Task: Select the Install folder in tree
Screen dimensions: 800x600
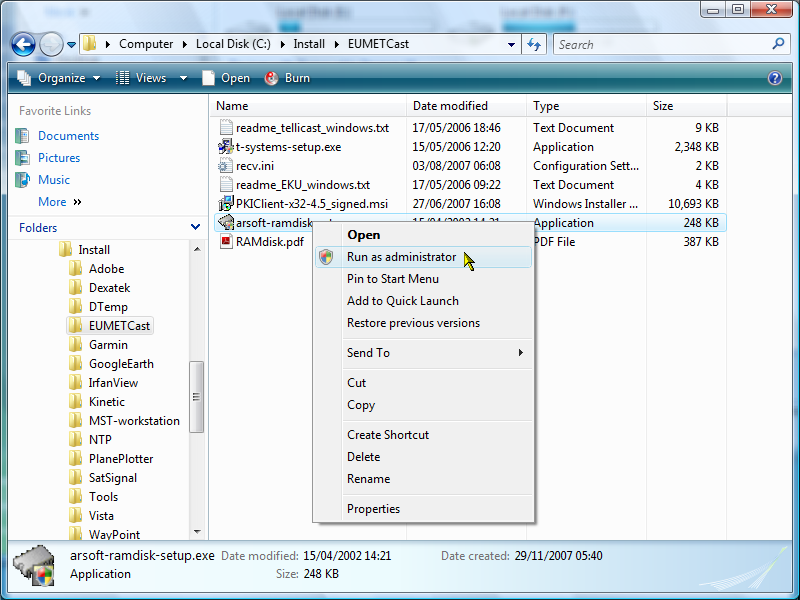Action: click(94, 249)
